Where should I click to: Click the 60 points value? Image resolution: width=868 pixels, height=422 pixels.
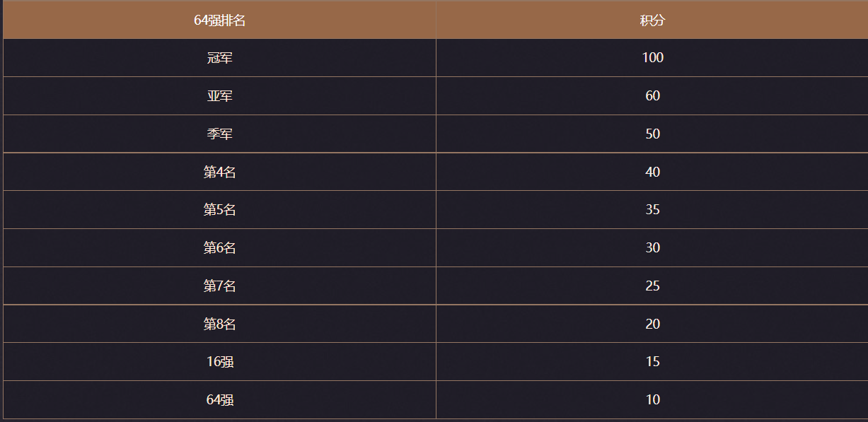(653, 96)
